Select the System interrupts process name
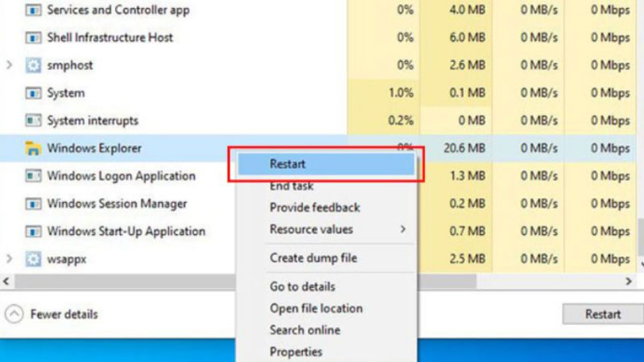 pyautogui.click(x=93, y=121)
